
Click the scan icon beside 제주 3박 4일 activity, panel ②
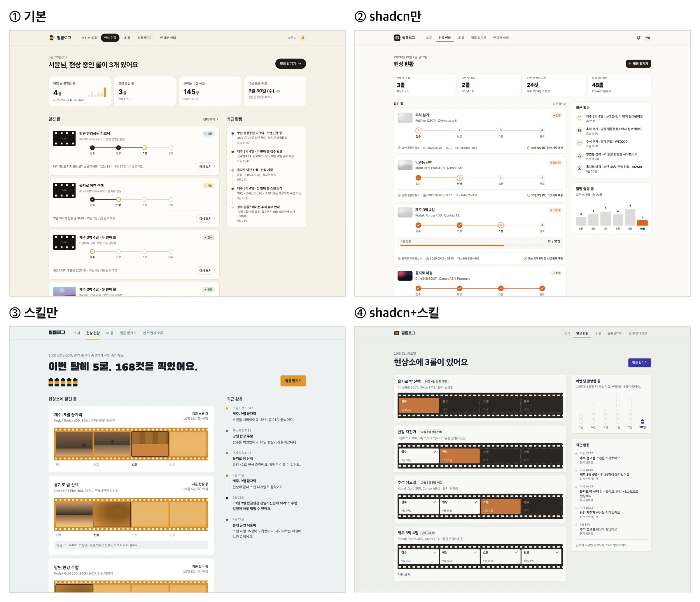pyautogui.click(x=579, y=118)
